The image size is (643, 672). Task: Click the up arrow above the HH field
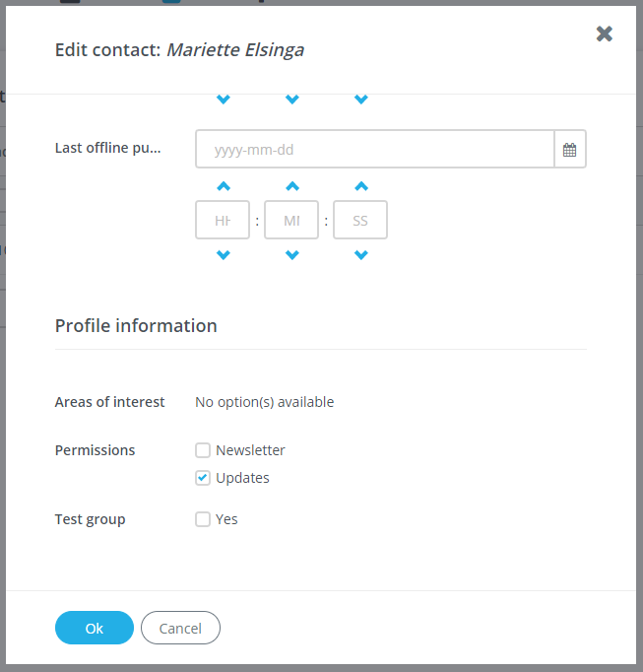pyautogui.click(x=224, y=186)
